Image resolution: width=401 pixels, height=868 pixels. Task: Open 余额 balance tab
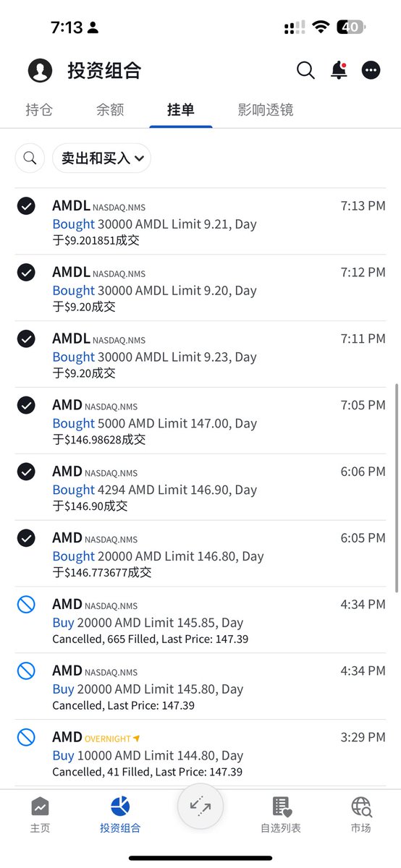click(x=110, y=110)
